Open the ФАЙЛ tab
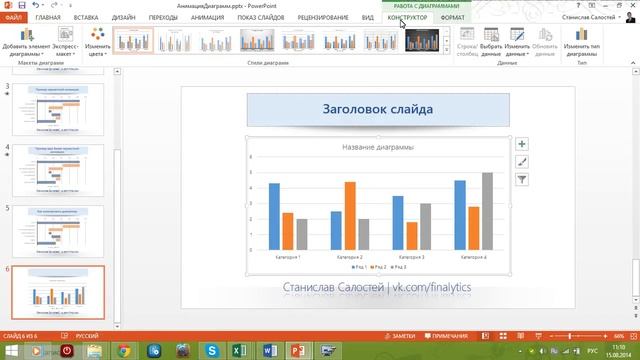The width and height of the screenshot is (640, 360). coord(13,18)
